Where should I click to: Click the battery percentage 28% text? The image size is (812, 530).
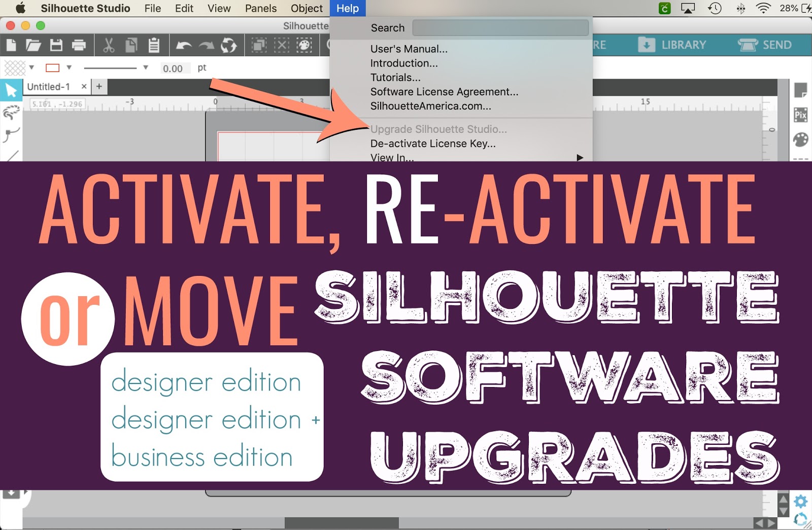pyautogui.click(x=789, y=8)
